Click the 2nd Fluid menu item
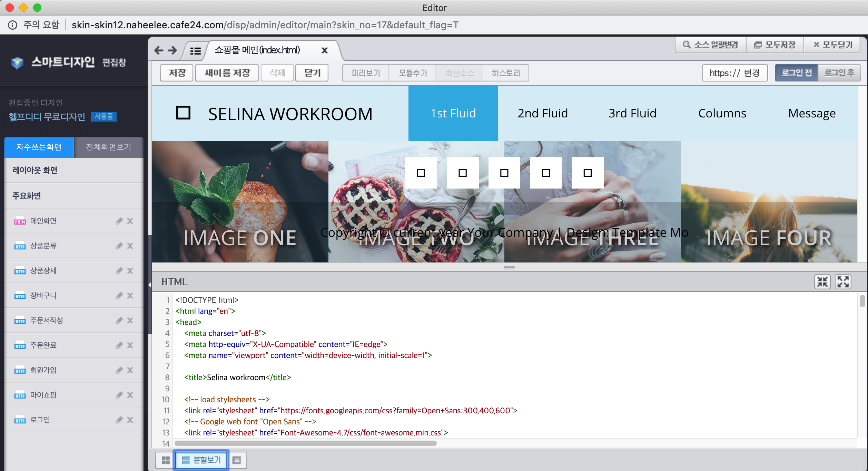 click(542, 113)
